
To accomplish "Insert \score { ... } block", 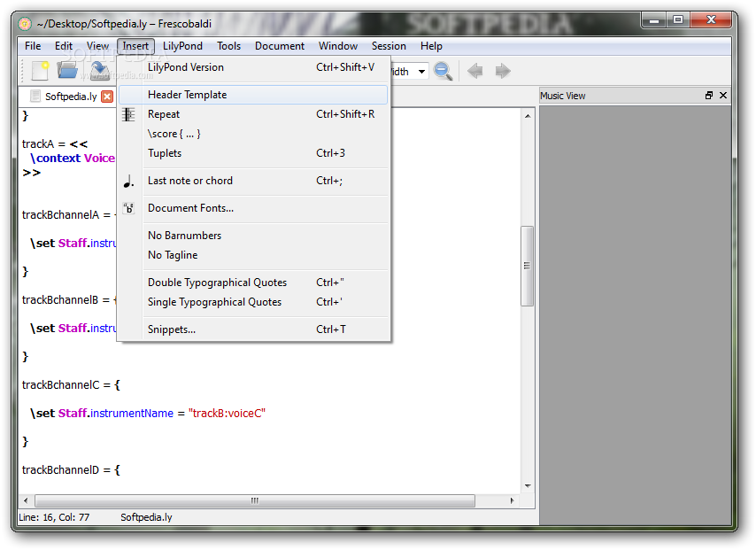I will [253, 134].
